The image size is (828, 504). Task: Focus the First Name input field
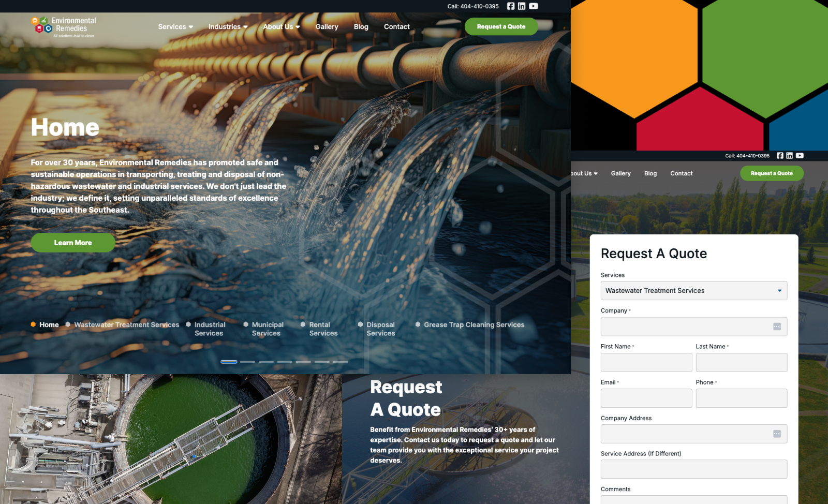(x=646, y=363)
